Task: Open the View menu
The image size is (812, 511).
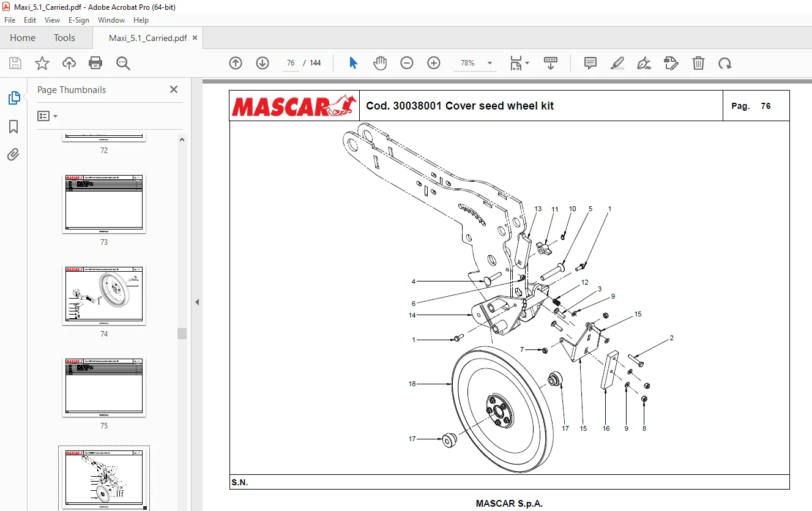Action: pos(52,20)
